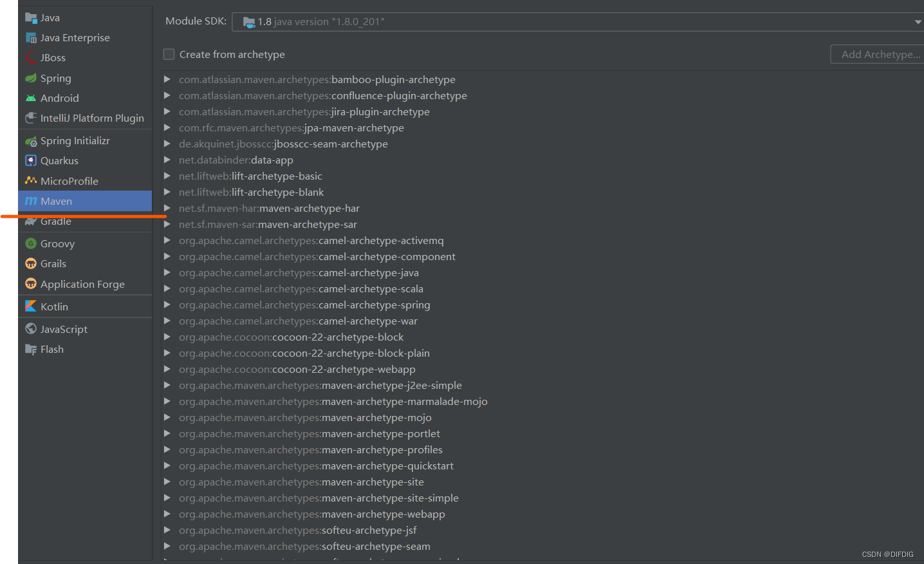Select lift-archetype-blank row

pyautogui.click(x=542, y=192)
